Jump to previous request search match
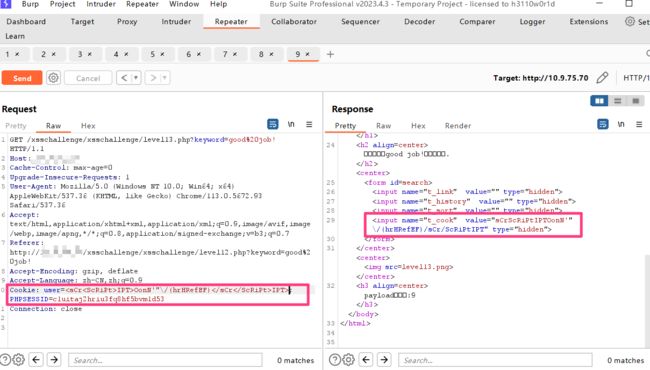The width and height of the screenshot is (650, 370). (x=36, y=360)
